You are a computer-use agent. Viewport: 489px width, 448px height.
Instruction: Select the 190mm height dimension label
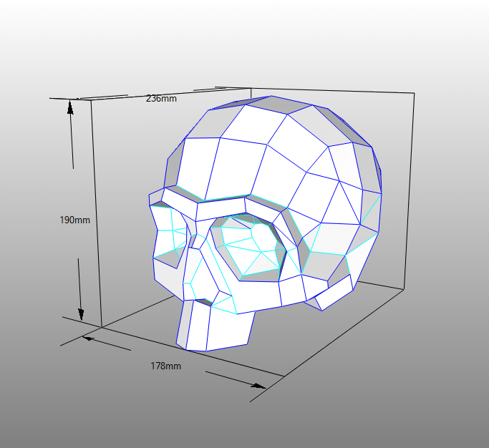click(74, 220)
